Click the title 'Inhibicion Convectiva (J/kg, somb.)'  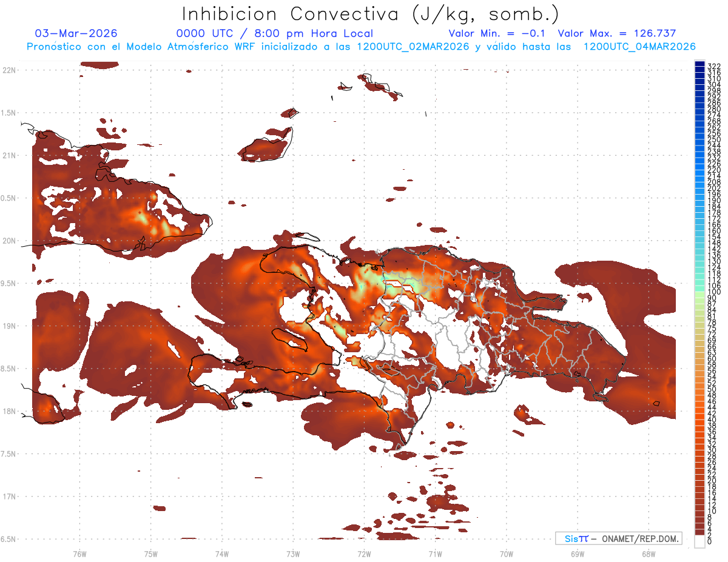point(370,15)
